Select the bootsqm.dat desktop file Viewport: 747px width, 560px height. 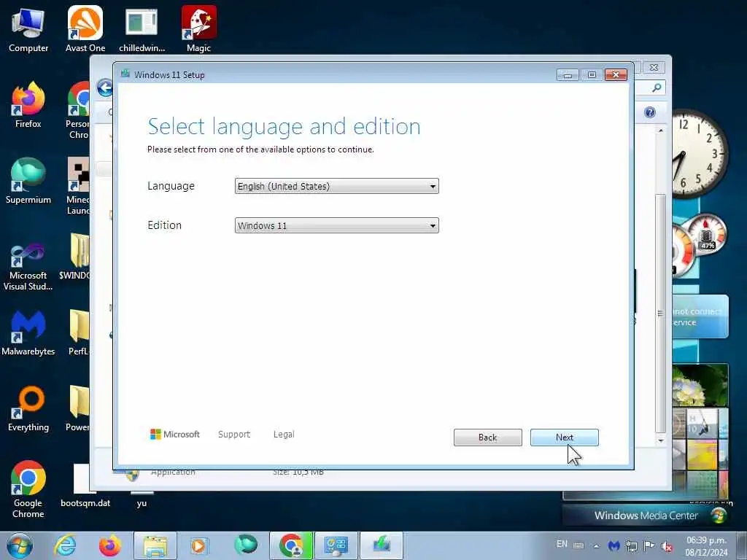[85, 486]
